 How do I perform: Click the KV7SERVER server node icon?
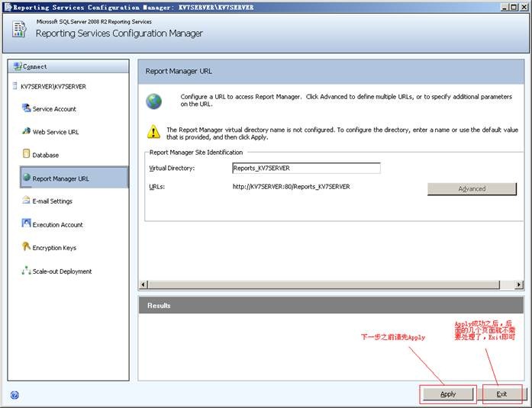tap(15, 85)
